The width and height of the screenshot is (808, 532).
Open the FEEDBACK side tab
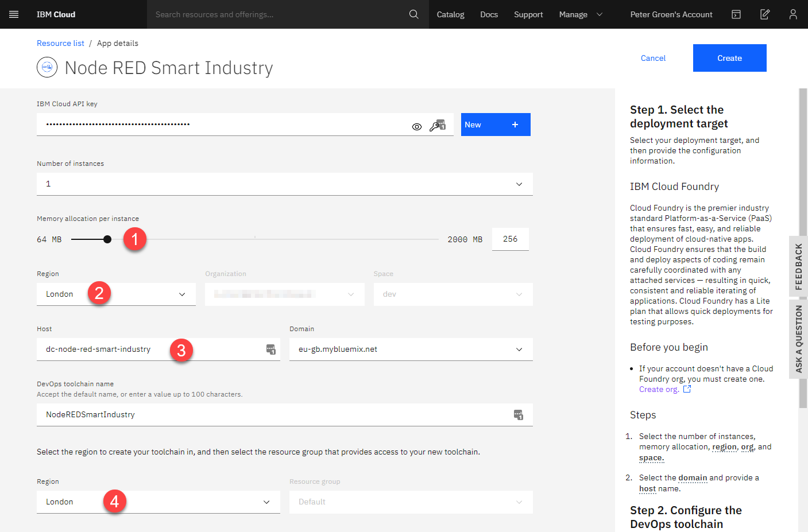point(798,266)
